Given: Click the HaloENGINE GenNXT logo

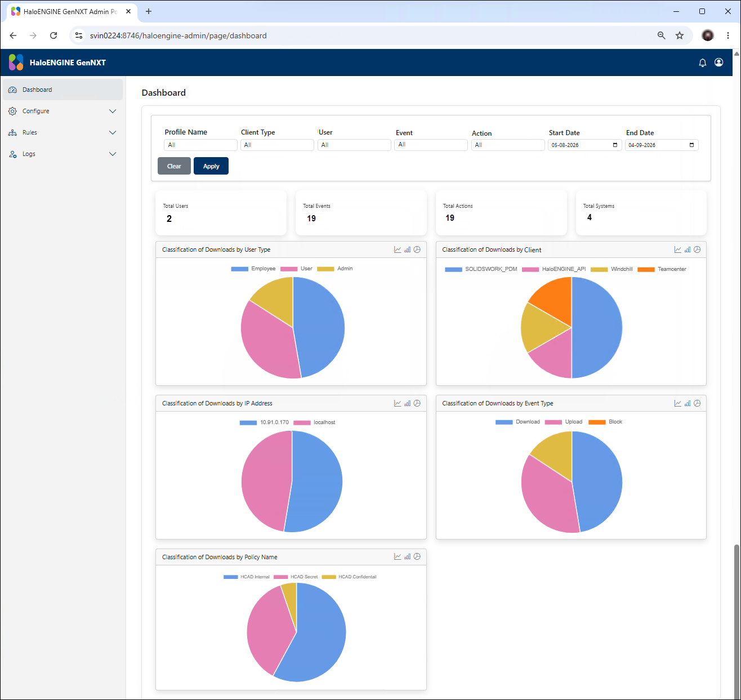Looking at the screenshot, I should click(16, 63).
